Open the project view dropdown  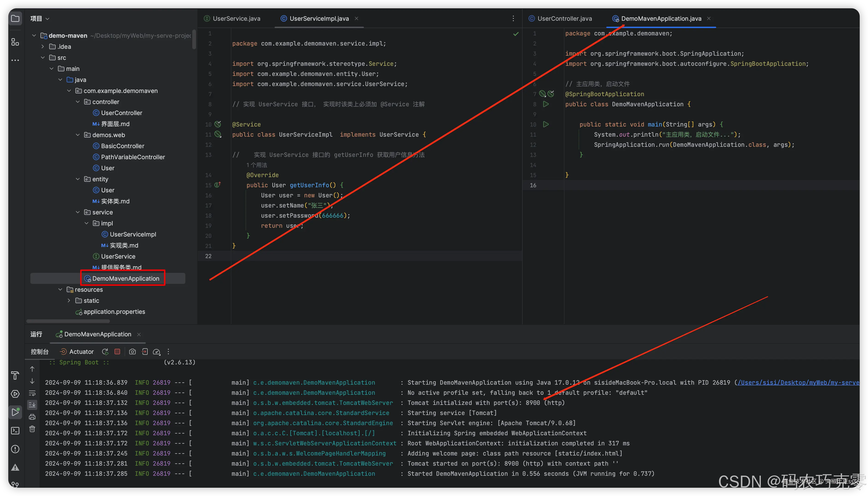pos(40,18)
